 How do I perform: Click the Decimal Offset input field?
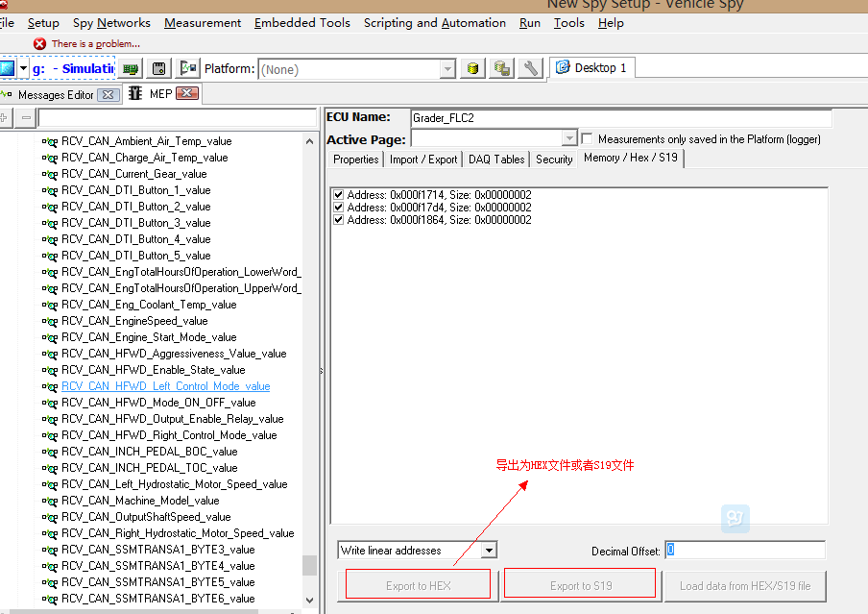[745, 551]
